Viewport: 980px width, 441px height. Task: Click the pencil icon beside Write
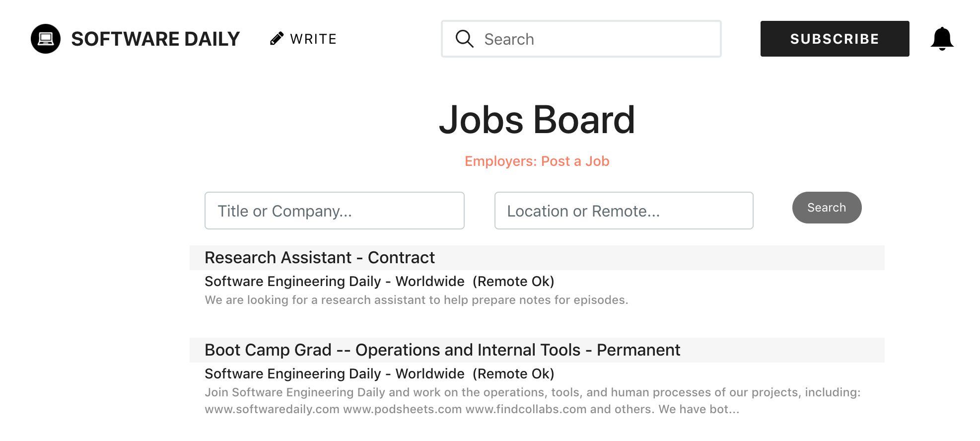pyautogui.click(x=277, y=39)
